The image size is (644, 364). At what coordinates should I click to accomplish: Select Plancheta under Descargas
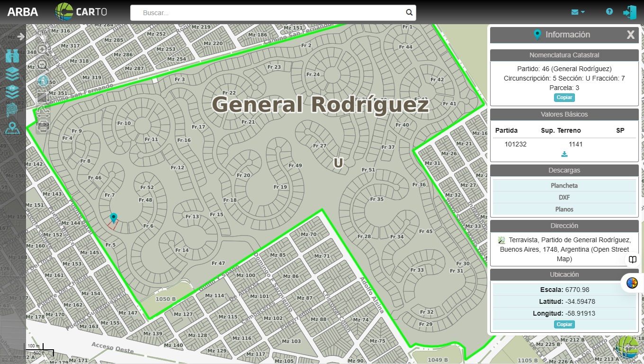tap(564, 186)
